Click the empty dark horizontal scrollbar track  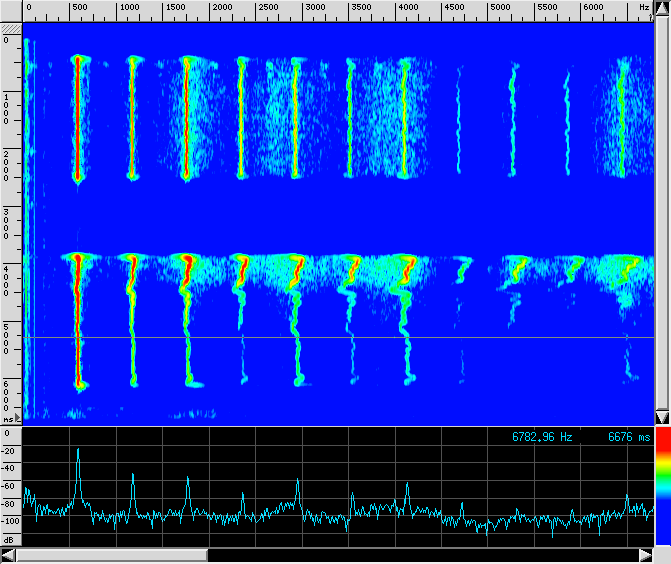[x=420, y=555]
